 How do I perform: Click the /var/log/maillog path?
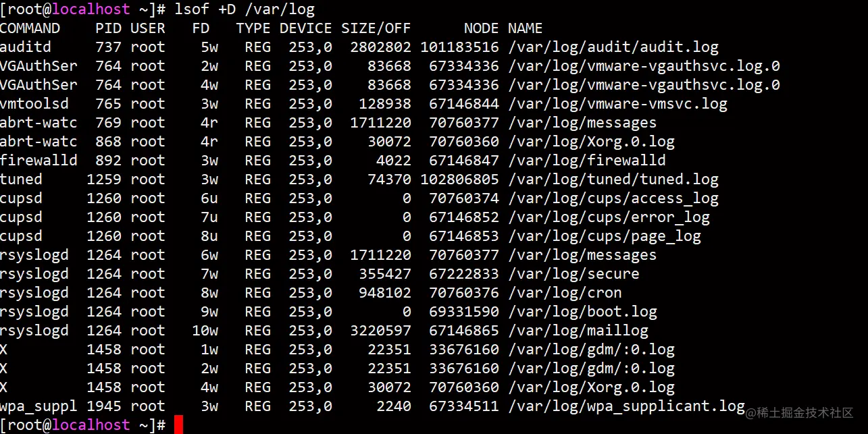click(578, 331)
